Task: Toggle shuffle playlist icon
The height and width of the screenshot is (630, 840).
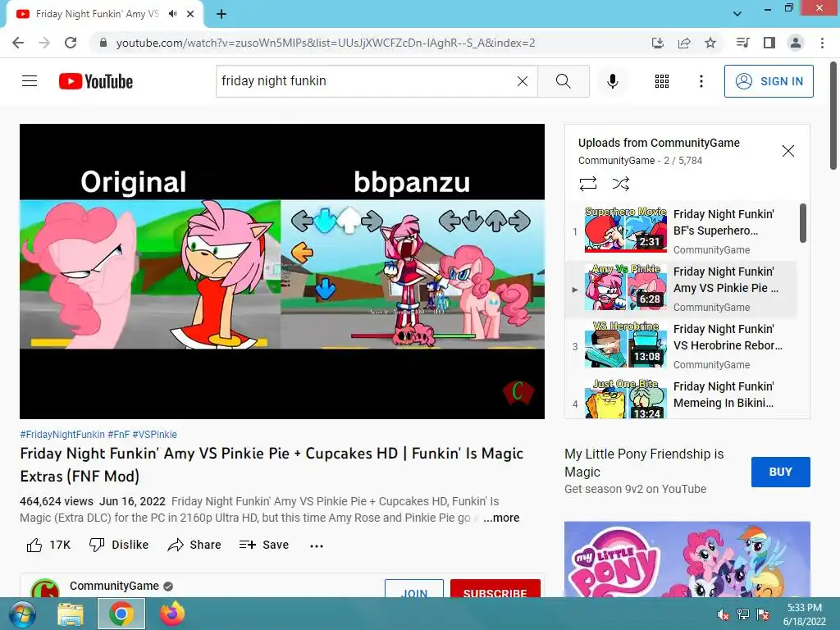Action: click(x=620, y=184)
